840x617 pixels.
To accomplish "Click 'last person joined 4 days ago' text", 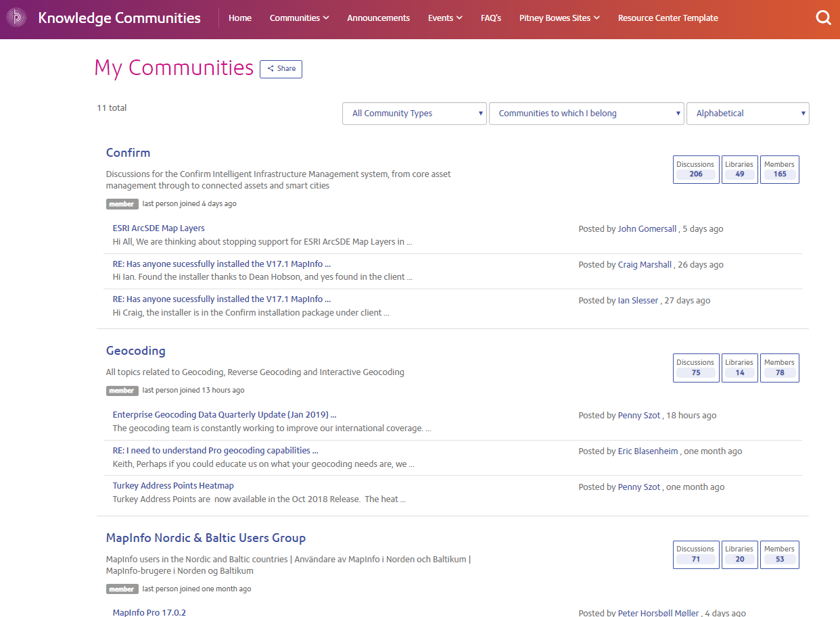I will 189,203.
